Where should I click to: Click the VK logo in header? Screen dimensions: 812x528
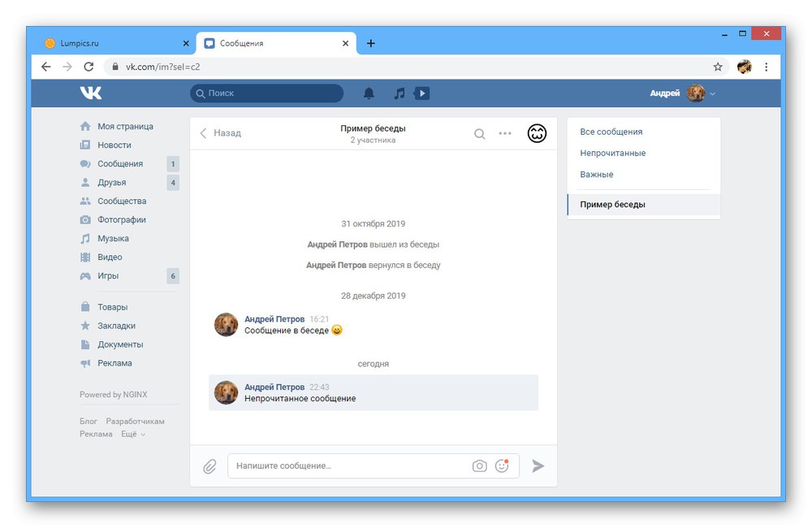point(91,93)
